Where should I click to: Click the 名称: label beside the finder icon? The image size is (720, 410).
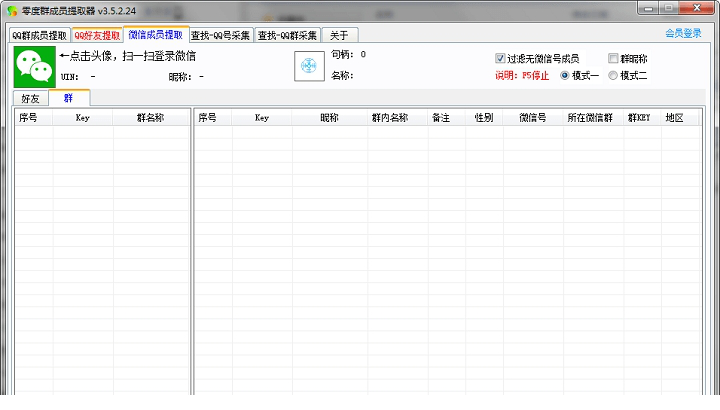[342, 76]
